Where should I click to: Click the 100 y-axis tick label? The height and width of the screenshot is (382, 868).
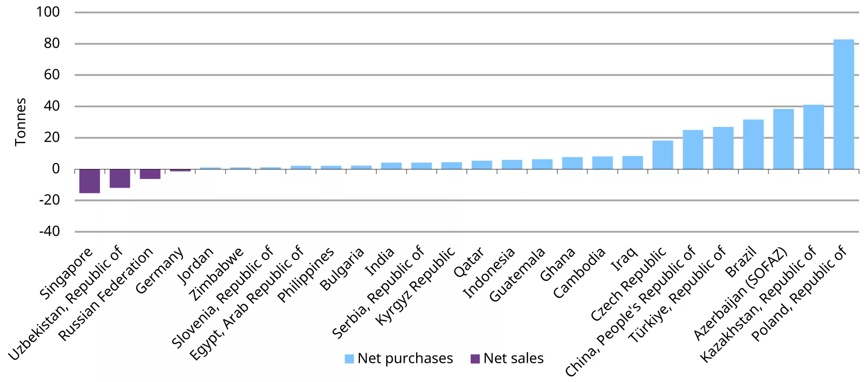tap(48, 12)
